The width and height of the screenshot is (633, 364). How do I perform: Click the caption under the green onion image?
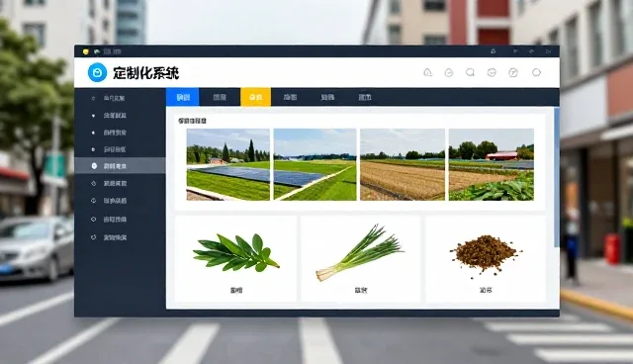click(x=360, y=290)
